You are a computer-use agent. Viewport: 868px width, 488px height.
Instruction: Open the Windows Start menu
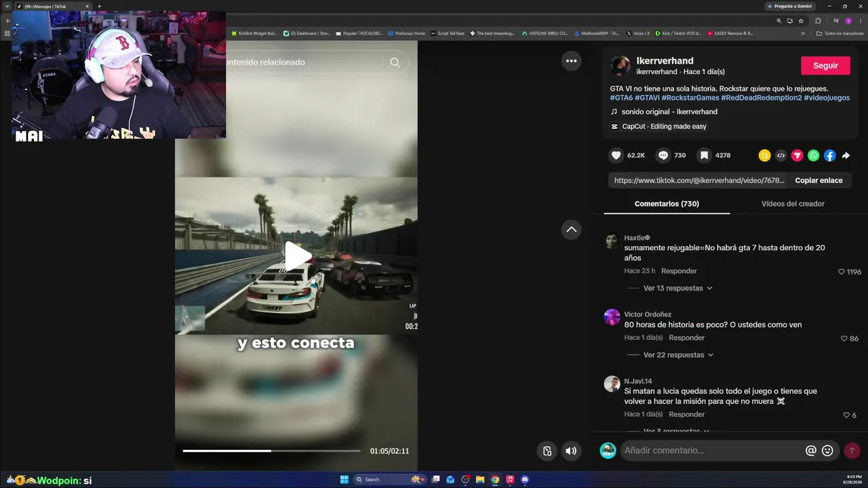tap(344, 479)
